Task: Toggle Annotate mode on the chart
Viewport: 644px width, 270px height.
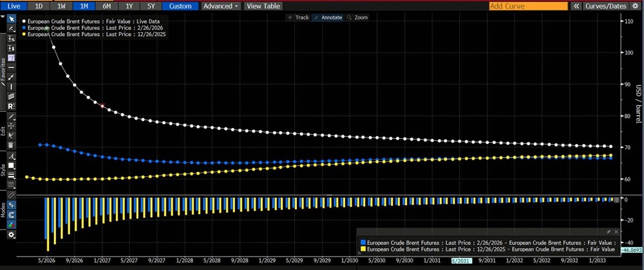Action: coord(327,17)
